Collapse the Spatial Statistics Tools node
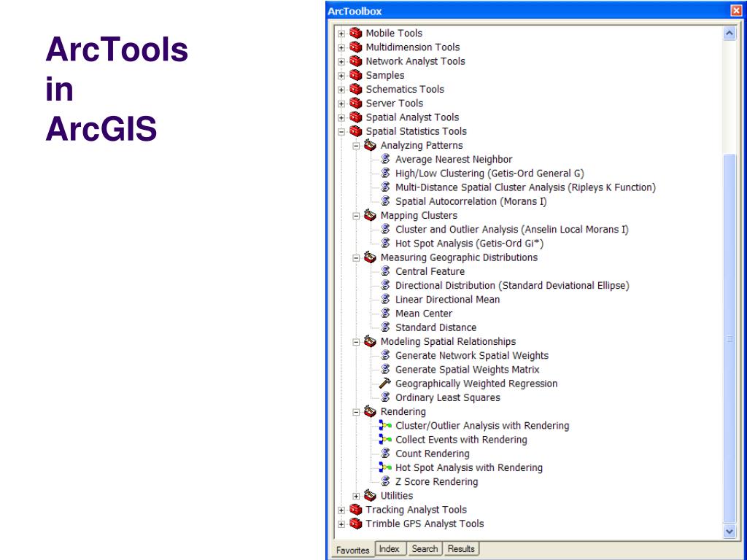 pos(341,132)
